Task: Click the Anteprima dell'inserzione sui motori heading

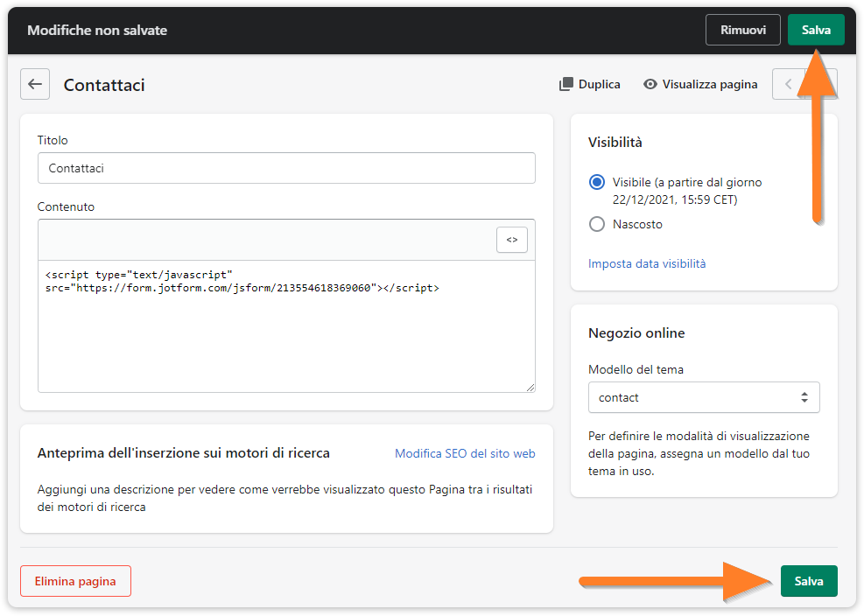Action: [184, 453]
